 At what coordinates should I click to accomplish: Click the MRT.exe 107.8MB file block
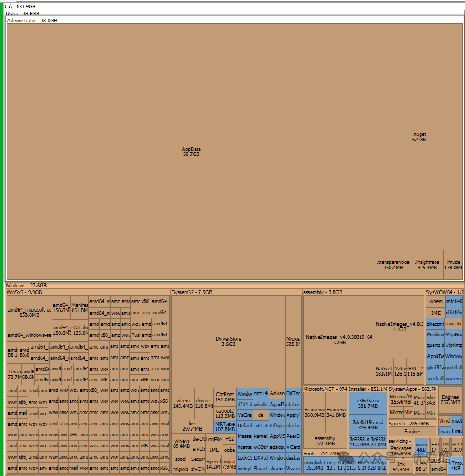point(225,427)
